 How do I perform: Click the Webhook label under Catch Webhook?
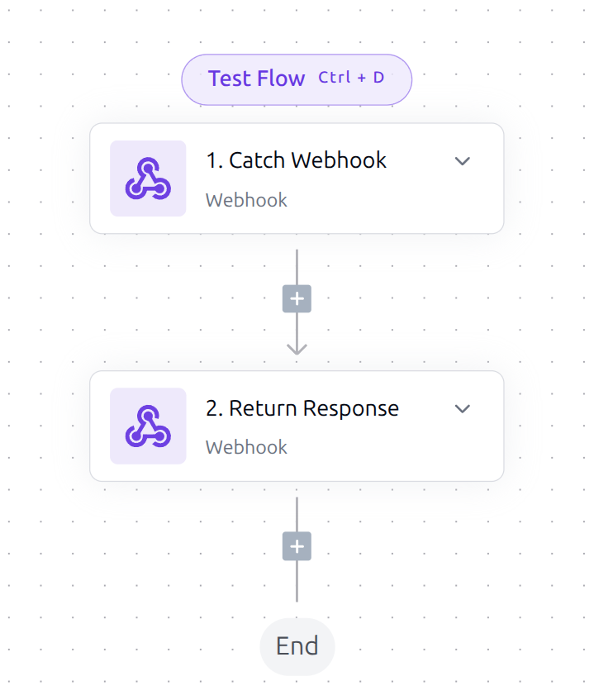tap(245, 200)
